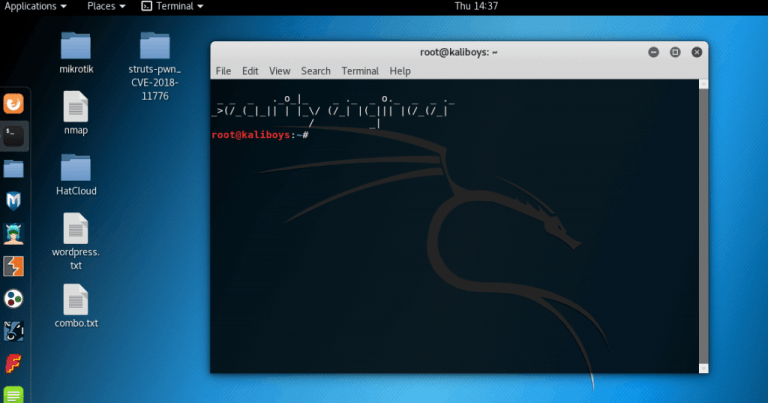Open the Search menu in the terminal

(x=315, y=71)
